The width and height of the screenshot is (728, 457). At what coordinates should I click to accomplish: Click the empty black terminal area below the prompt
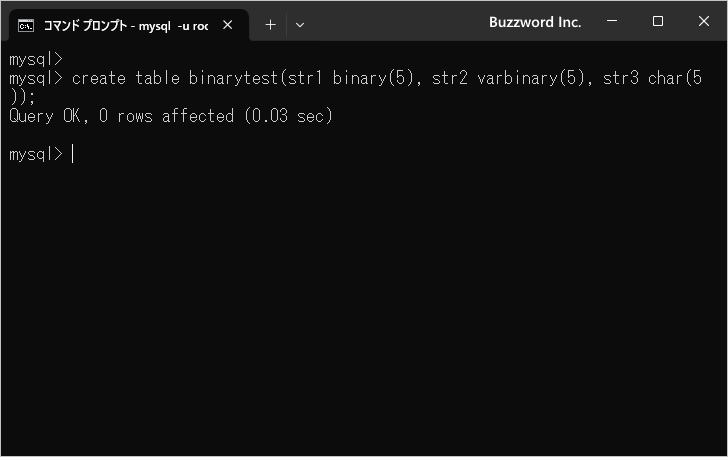364,320
